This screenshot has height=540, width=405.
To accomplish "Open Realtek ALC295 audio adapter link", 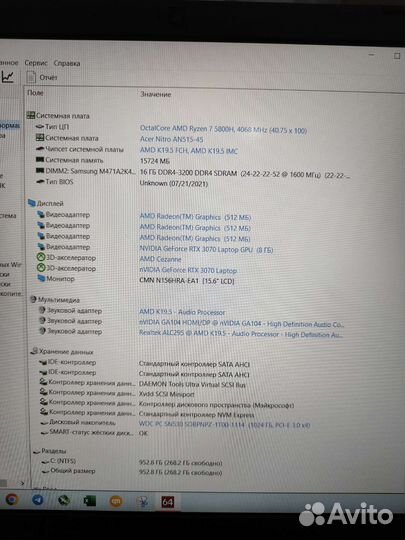I will click(x=241, y=334).
